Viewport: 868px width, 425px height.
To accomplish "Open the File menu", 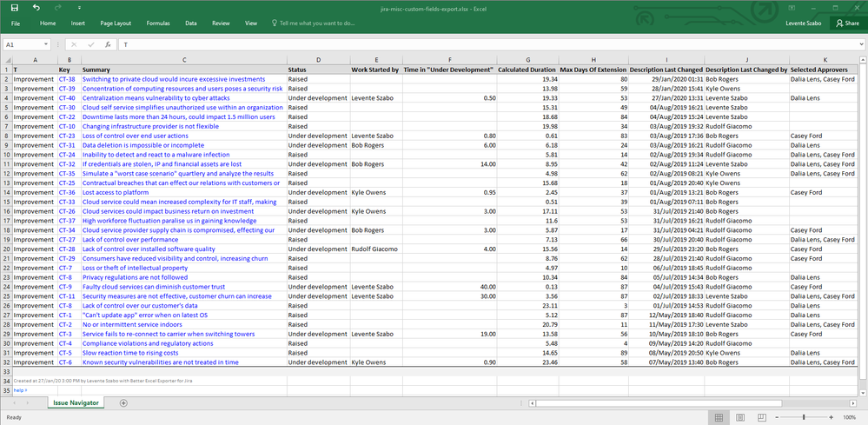I will 16,23.
